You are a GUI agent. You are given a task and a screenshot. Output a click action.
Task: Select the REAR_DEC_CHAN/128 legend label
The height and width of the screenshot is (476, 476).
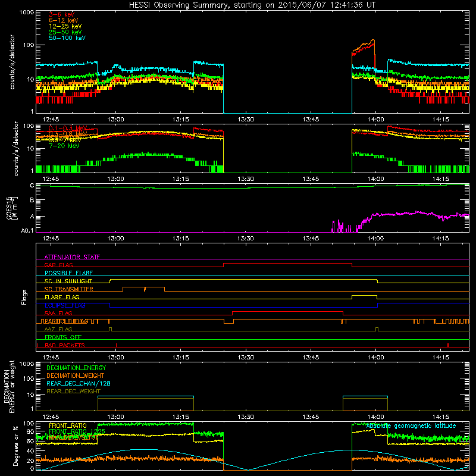(79, 383)
